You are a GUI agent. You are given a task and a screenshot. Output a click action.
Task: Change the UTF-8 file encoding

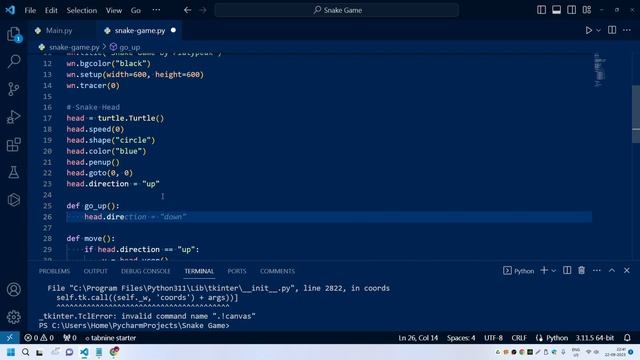click(x=493, y=338)
